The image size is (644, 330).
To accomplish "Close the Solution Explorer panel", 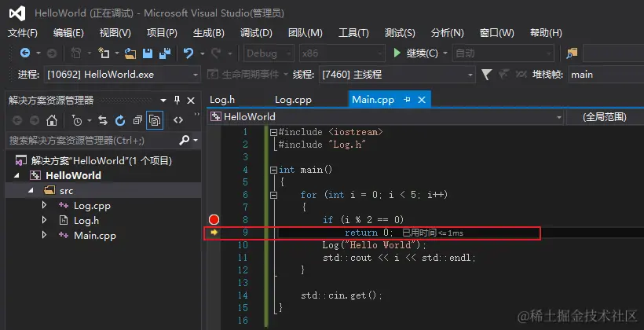I will click(x=191, y=101).
